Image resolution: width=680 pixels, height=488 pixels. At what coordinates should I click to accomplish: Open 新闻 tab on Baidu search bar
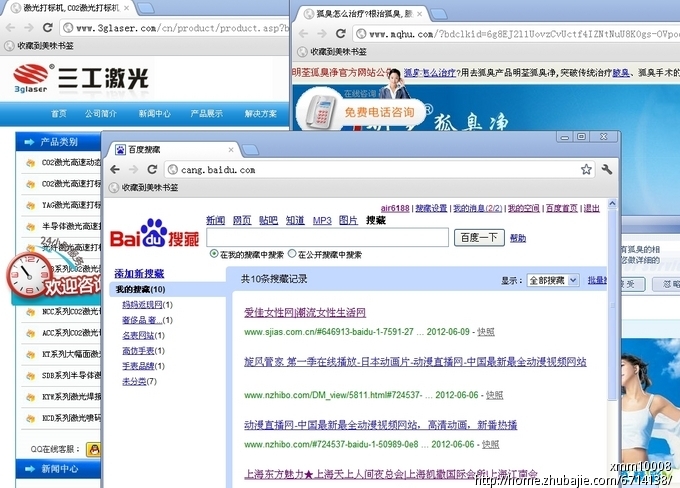216,220
